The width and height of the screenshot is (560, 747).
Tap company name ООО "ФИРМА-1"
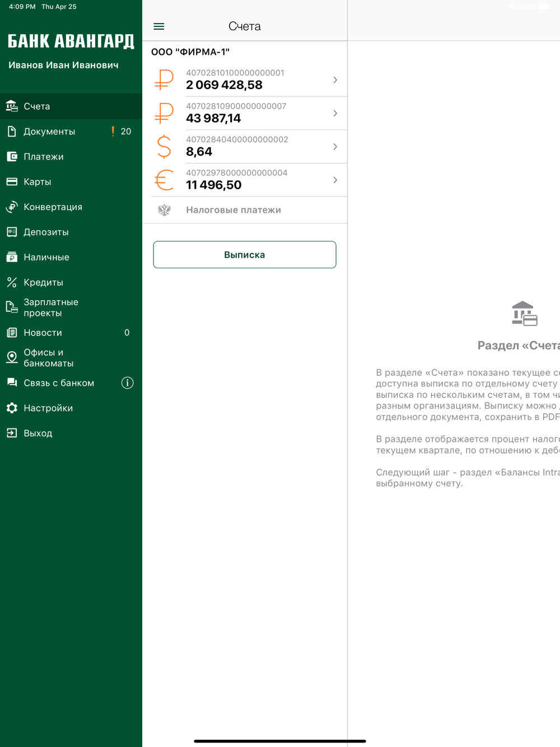pyautogui.click(x=190, y=52)
